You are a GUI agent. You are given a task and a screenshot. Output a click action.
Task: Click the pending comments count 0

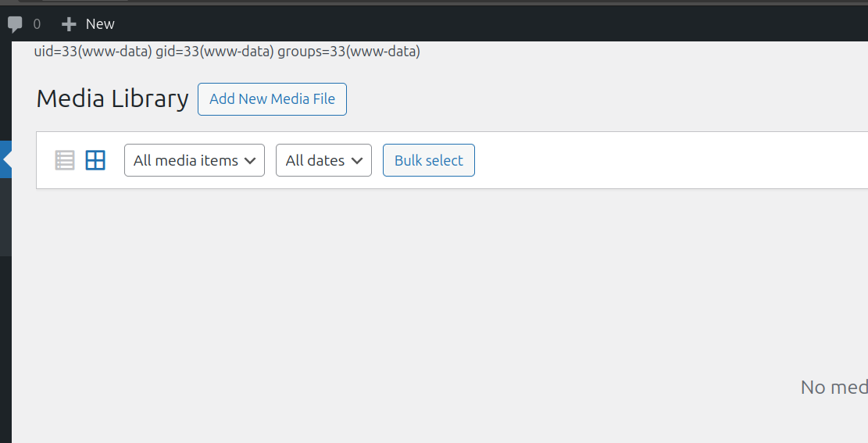(x=37, y=24)
